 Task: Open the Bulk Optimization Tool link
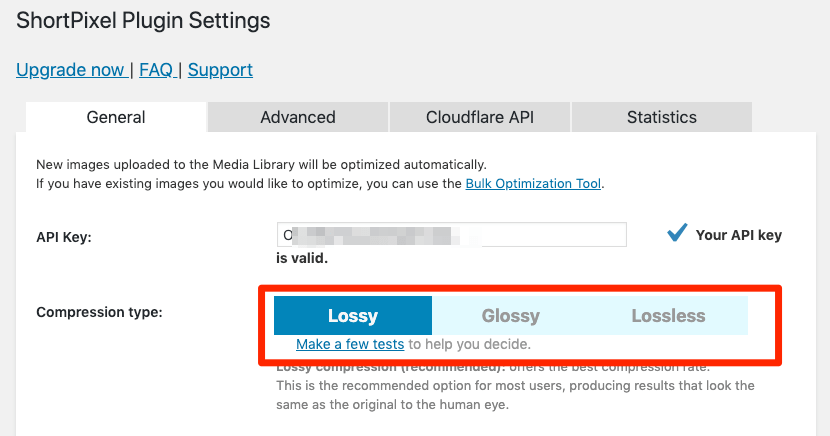[x=534, y=184]
